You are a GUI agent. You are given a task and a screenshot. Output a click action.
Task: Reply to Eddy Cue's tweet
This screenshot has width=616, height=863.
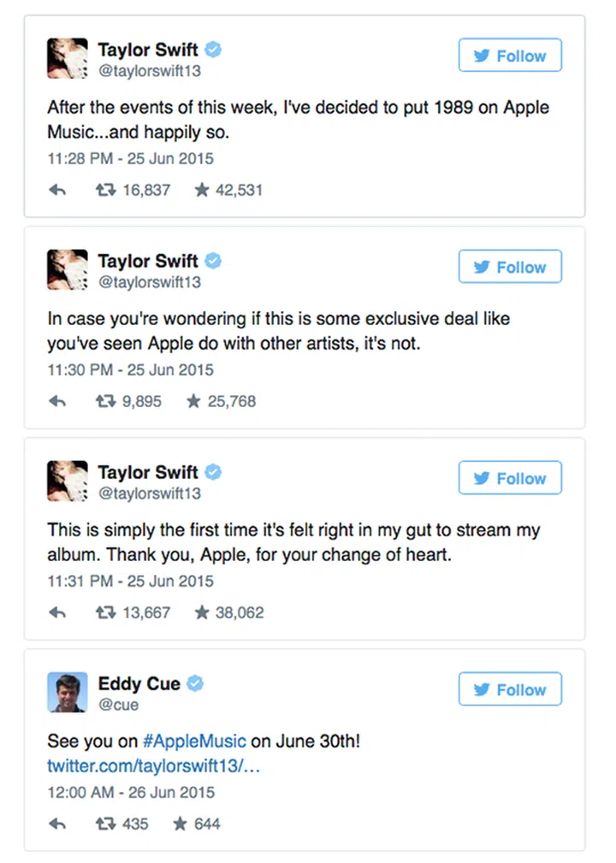coord(57,824)
